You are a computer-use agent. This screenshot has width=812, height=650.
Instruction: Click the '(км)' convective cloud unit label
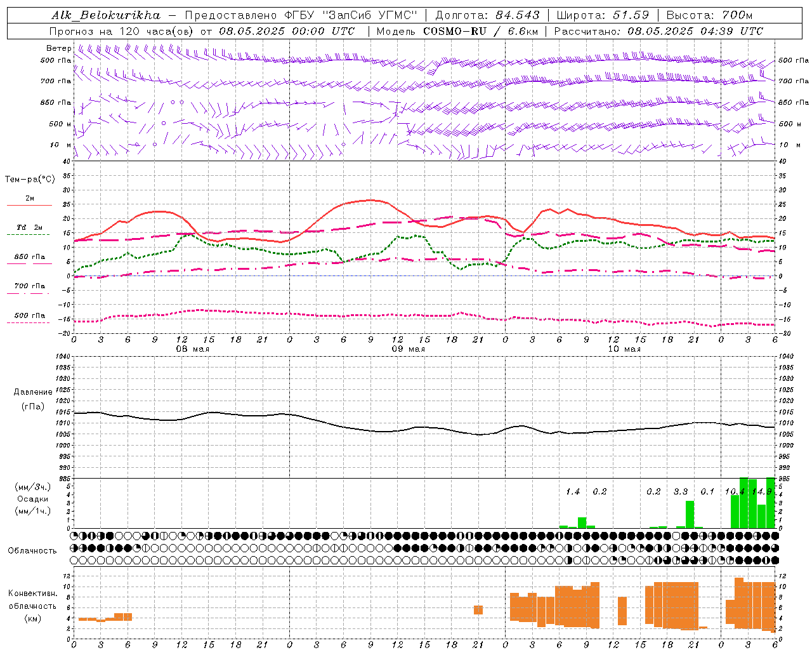click(32, 618)
